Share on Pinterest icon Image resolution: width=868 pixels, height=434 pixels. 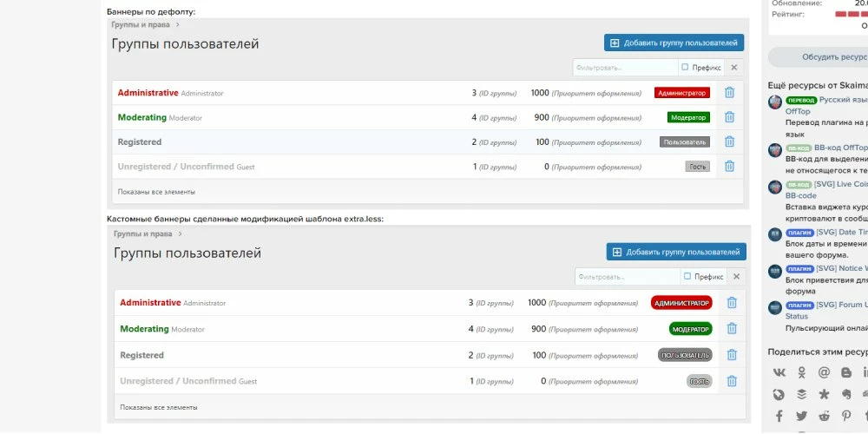pyautogui.click(x=846, y=416)
